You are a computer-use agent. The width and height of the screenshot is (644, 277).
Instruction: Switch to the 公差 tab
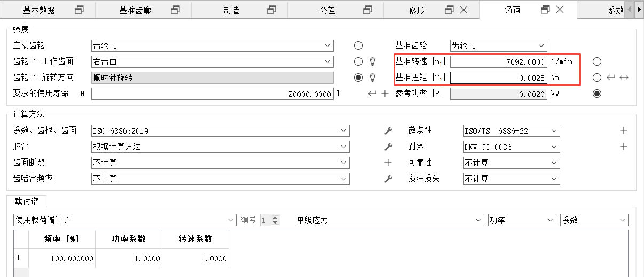coord(327,10)
